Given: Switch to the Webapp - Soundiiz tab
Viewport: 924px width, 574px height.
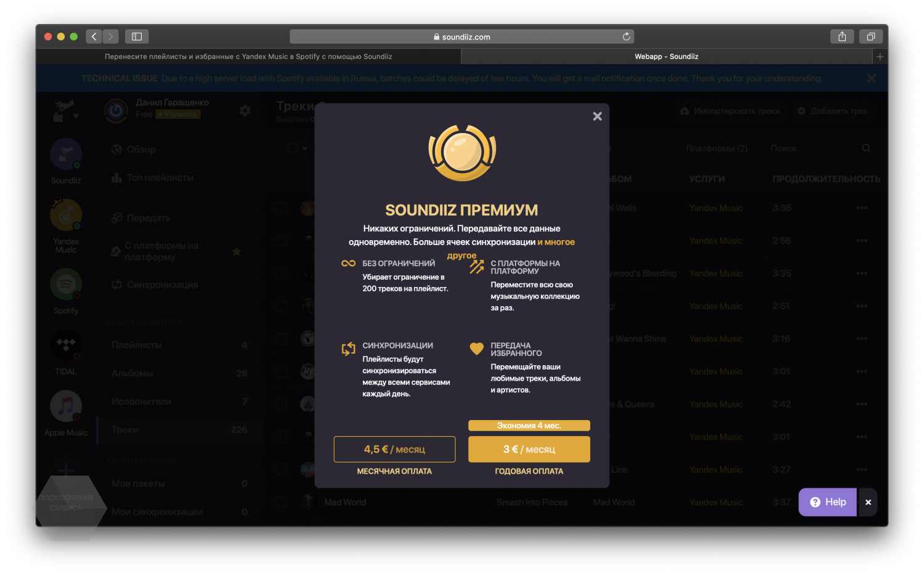Looking at the screenshot, I should (667, 57).
